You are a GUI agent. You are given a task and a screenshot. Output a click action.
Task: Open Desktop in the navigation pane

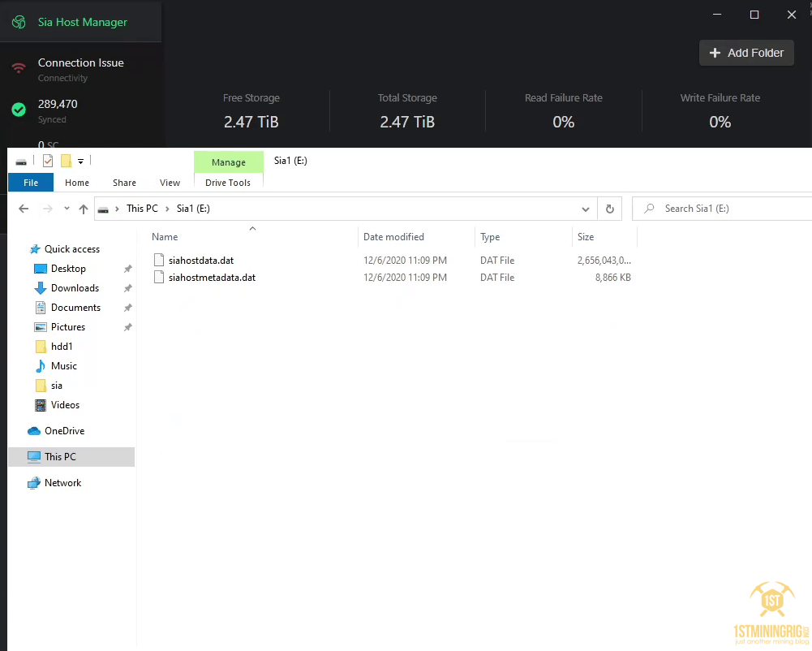coord(68,269)
